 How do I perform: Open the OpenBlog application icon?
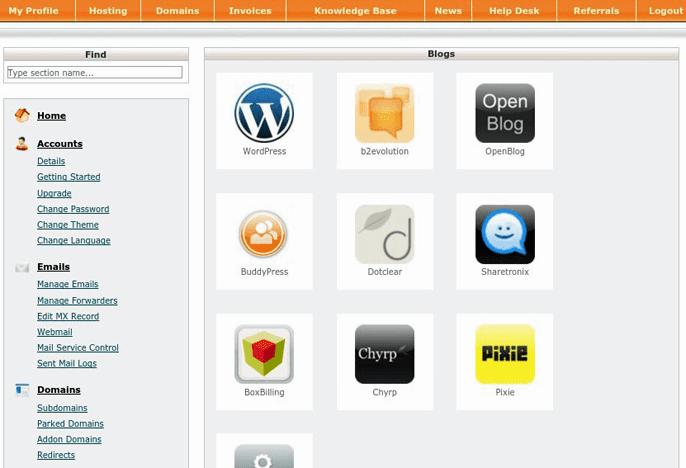(505, 113)
